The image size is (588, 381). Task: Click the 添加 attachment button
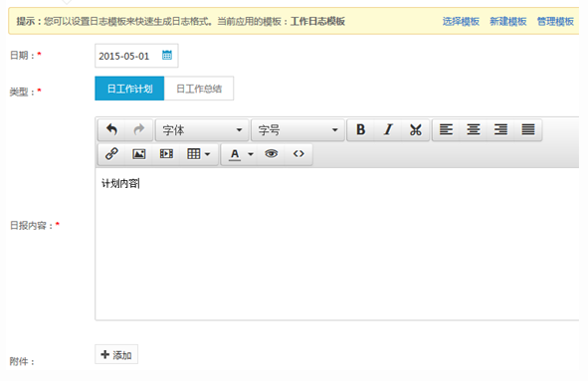point(116,354)
